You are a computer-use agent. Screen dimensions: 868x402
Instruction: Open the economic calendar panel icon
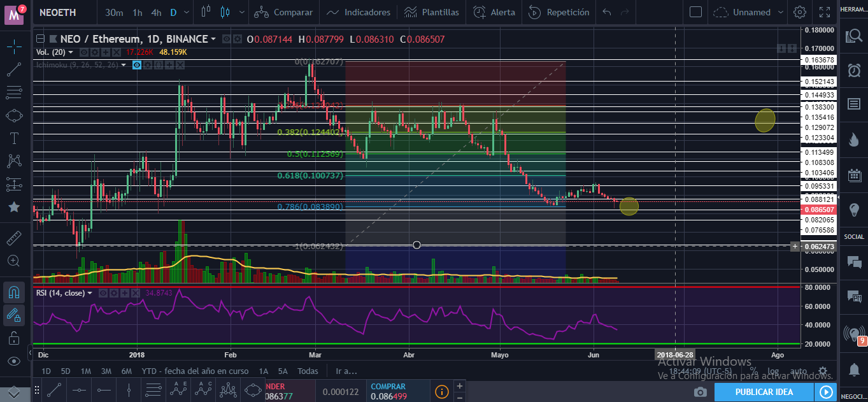coord(854,176)
